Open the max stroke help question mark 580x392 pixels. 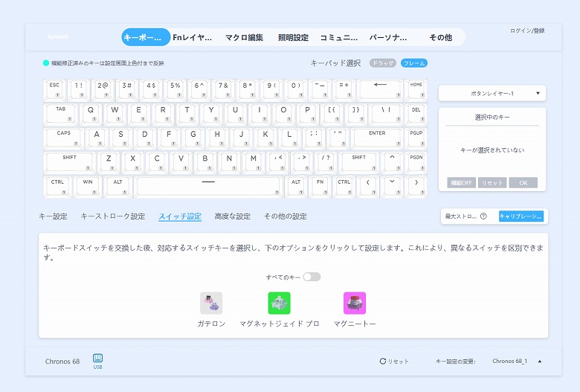click(483, 216)
